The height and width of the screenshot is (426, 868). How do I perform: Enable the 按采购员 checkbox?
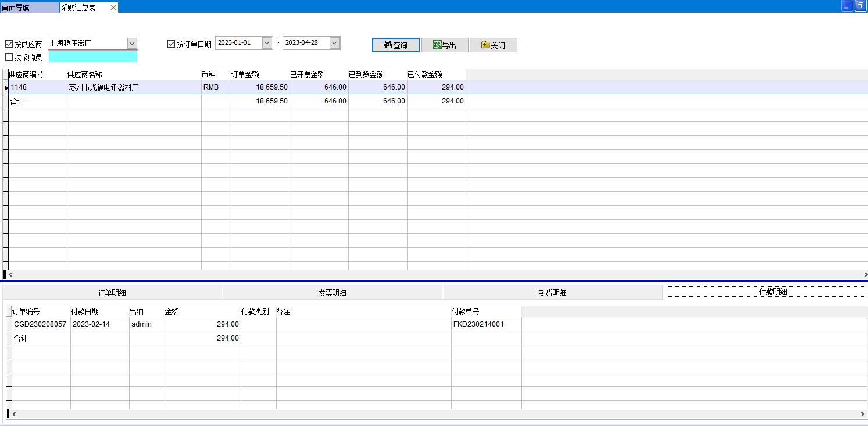(x=9, y=58)
